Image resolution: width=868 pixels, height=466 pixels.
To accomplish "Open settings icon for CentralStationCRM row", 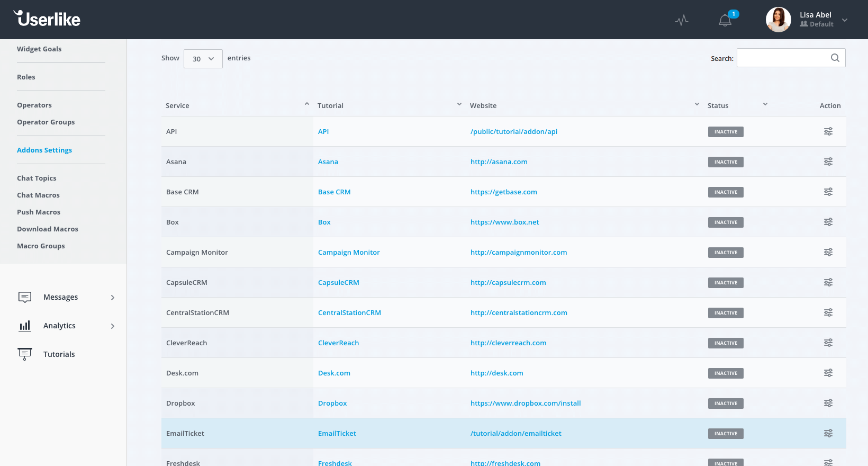I will (x=828, y=312).
